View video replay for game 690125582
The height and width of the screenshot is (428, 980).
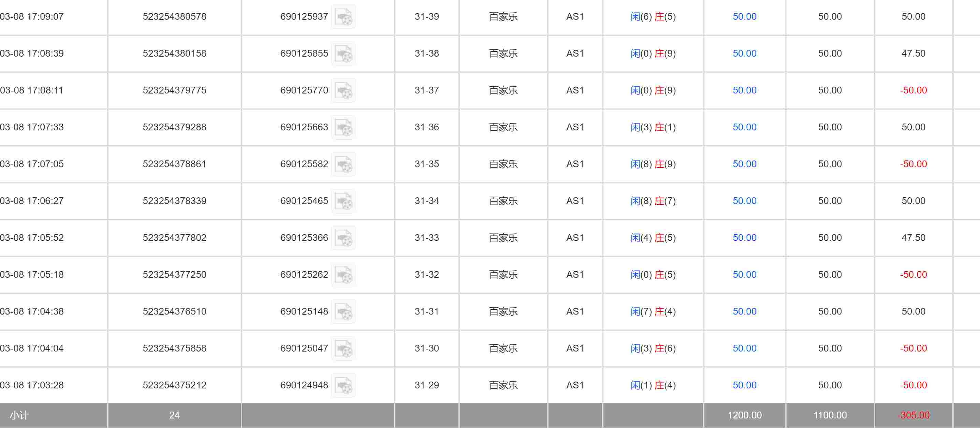point(343,164)
